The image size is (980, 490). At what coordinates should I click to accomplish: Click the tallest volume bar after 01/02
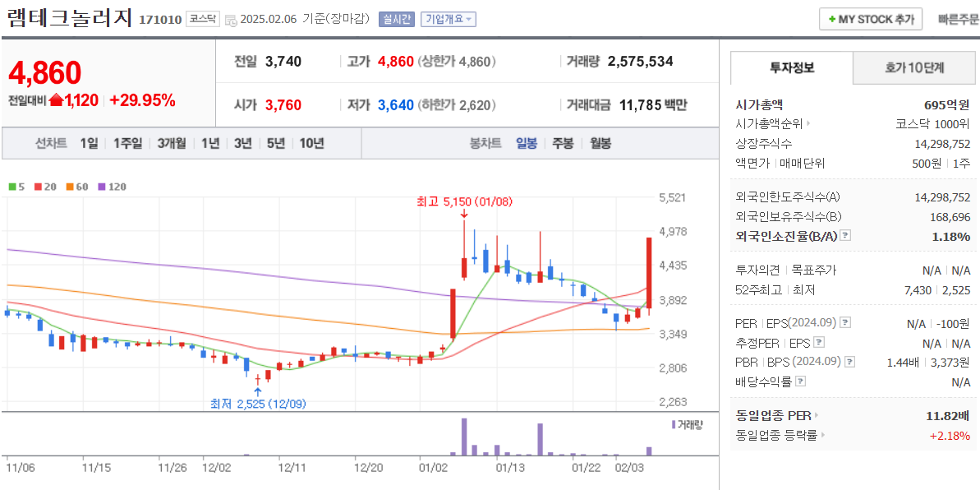click(x=464, y=437)
